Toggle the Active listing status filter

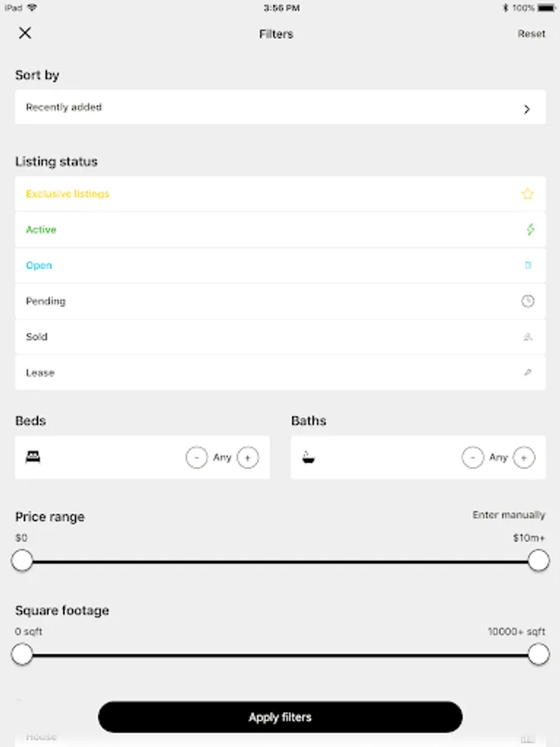[280, 230]
